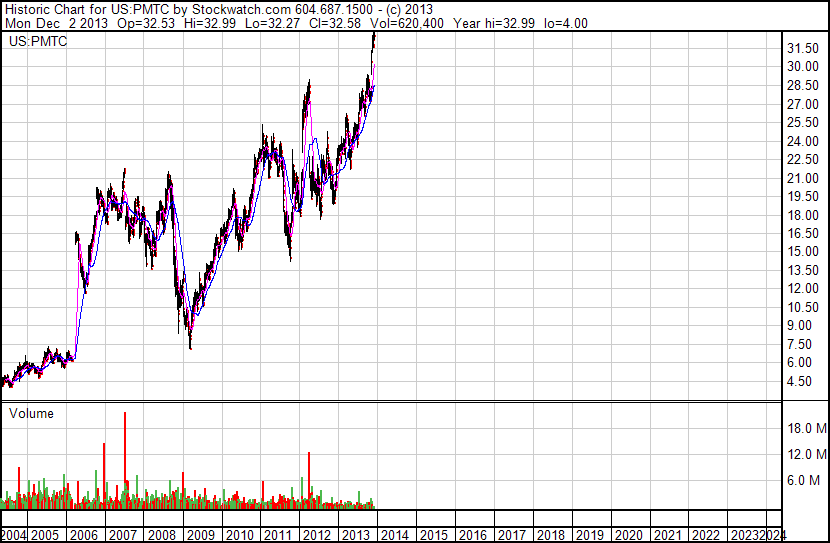Viewport: 830px width, 543px height.
Task: Click the US:PMTC symbol label in chart
Action: pyautogui.click(x=38, y=41)
